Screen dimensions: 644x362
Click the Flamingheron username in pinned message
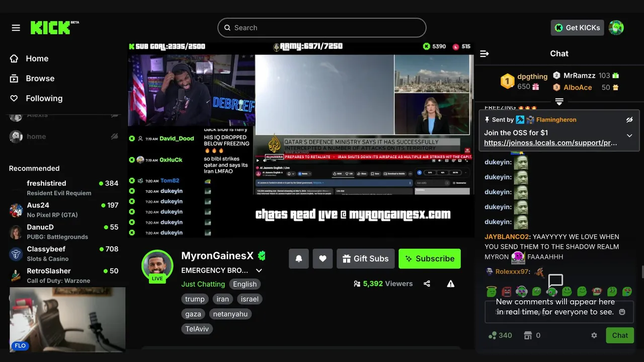pyautogui.click(x=556, y=120)
